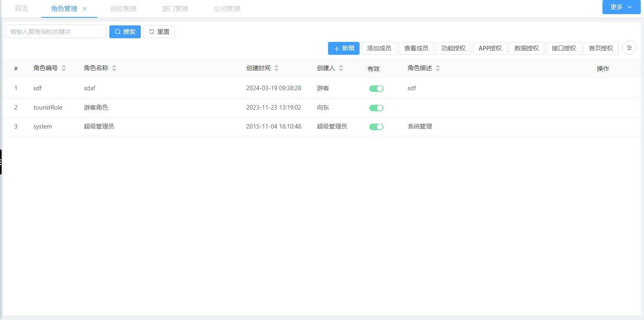Screen dimensions: 644x320
Task: Select the 超级管理员 role name cell
Action: 99,127
